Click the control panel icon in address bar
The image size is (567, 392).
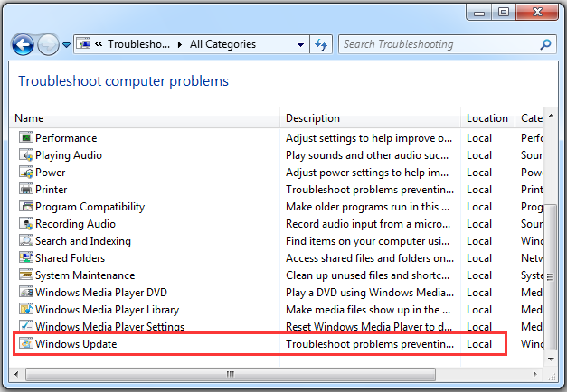pyautogui.click(x=84, y=43)
